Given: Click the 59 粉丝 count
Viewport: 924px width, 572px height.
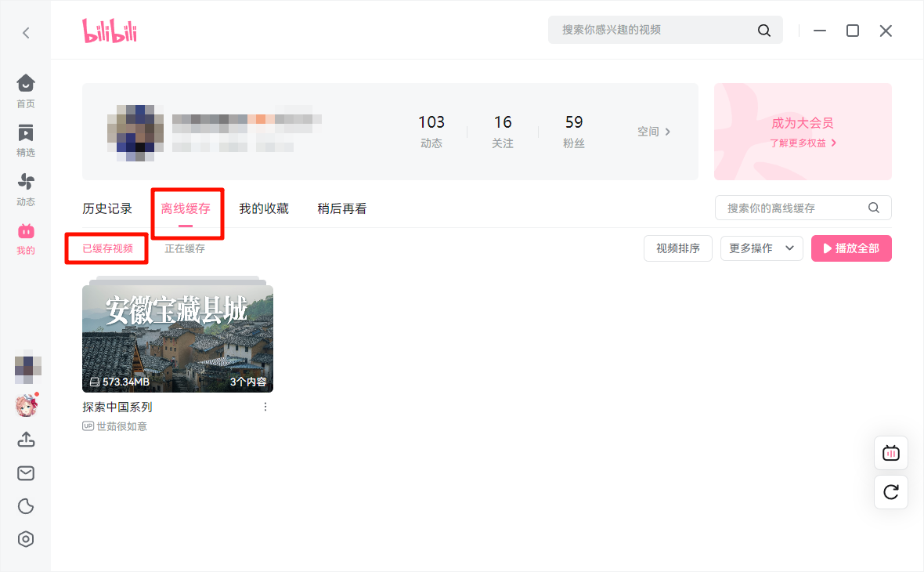Looking at the screenshot, I should click(x=573, y=131).
